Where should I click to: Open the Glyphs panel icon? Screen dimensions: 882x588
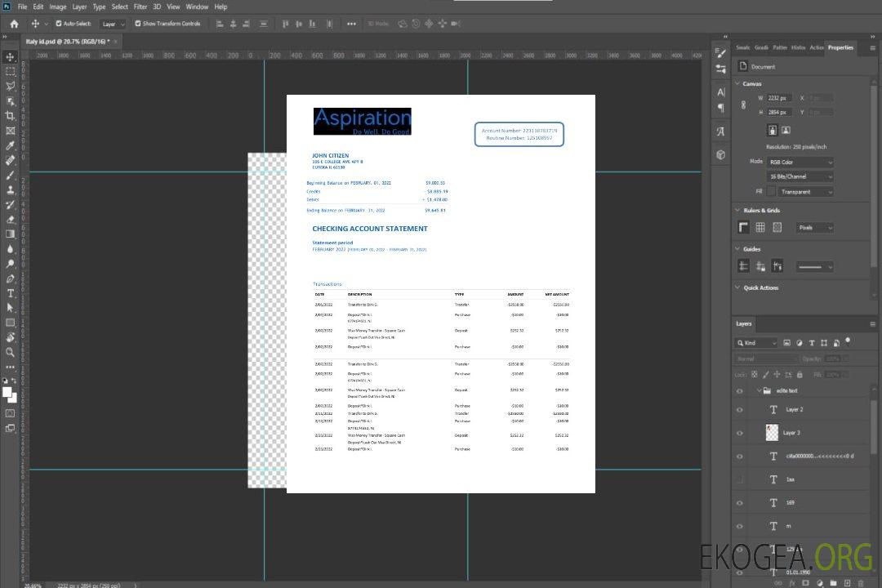click(x=720, y=131)
